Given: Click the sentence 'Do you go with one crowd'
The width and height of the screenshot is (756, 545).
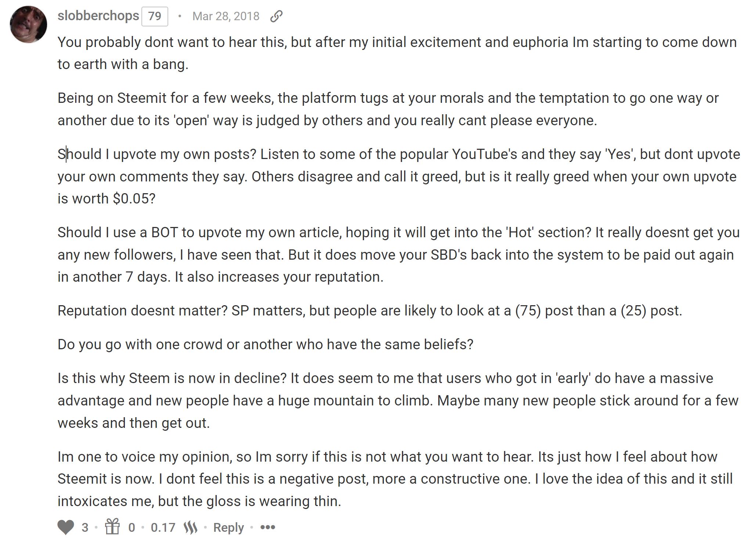Looking at the screenshot, I should coord(265,344).
